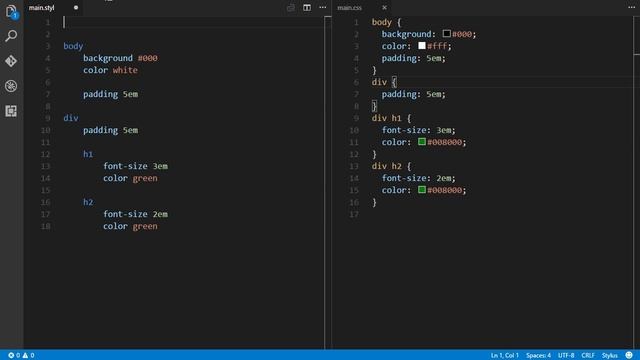
Task: Change file encoding via UTF-8
Action: click(x=566, y=356)
